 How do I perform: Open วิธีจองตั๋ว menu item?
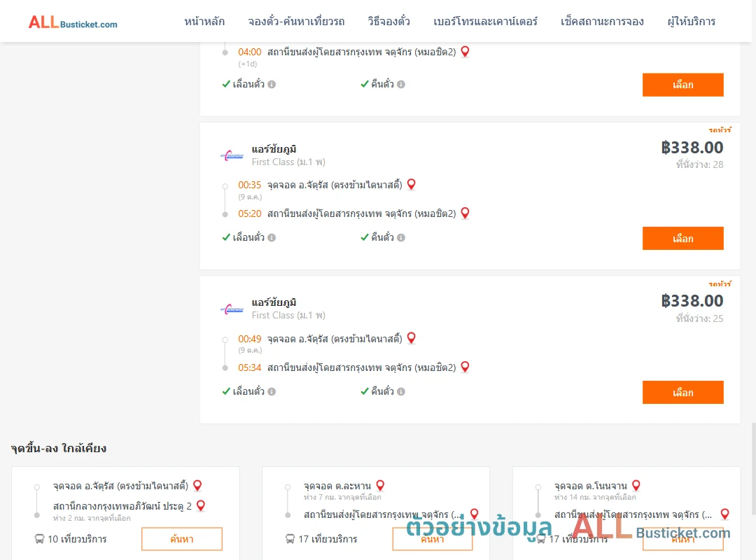tap(388, 21)
